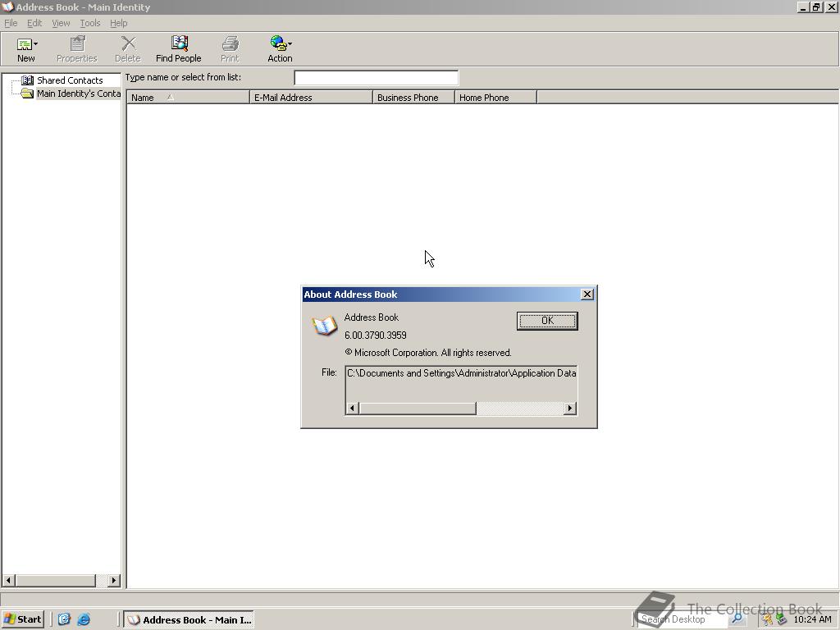Viewport: 840px width, 630px height.
Task: Click the Address Book title bar icon
Action: coord(7,7)
